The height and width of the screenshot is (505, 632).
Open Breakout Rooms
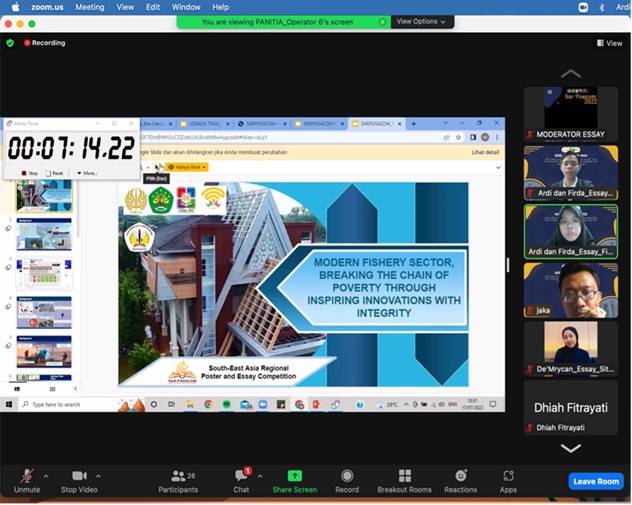[x=404, y=479]
